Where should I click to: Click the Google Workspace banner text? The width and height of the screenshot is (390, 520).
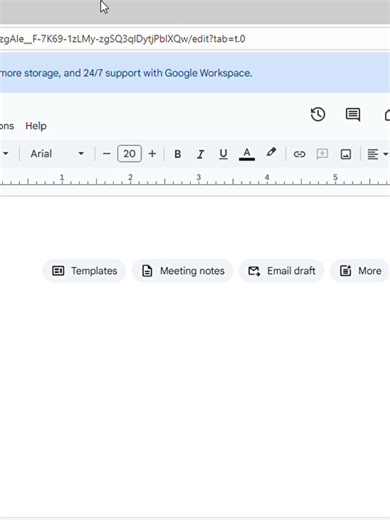pyautogui.click(x=126, y=73)
